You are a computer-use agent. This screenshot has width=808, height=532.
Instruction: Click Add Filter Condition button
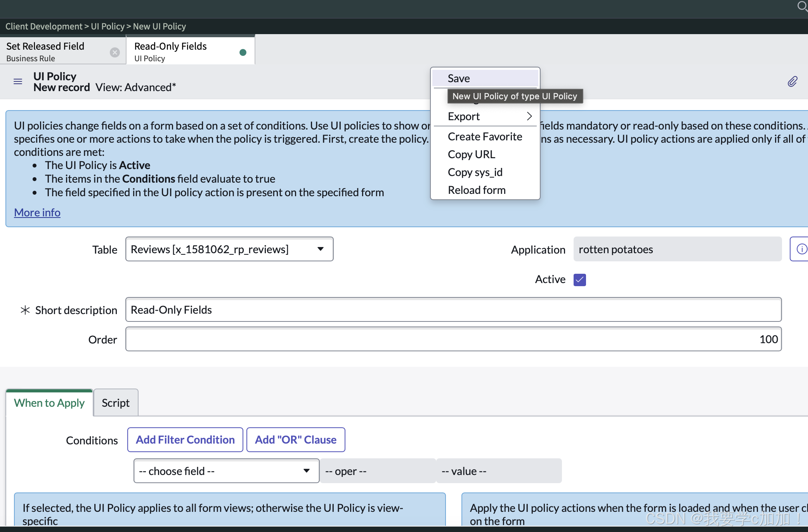click(185, 440)
